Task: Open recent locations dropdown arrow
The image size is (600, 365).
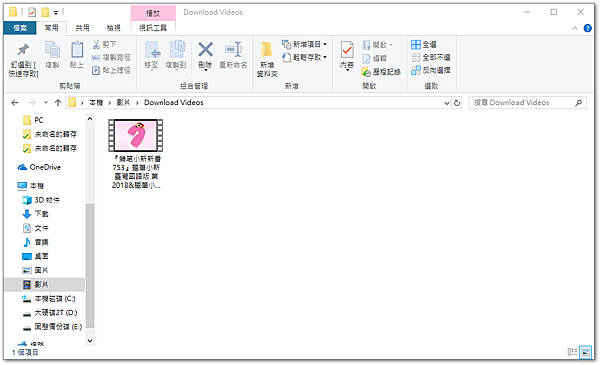Action: (x=46, y=103)
